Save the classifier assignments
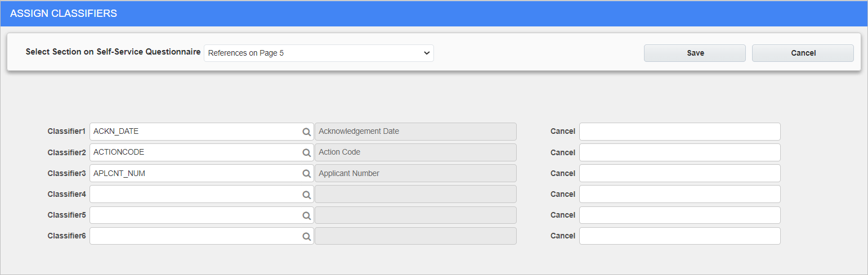This screenshot has width=868, height=275. coord(695,53)
